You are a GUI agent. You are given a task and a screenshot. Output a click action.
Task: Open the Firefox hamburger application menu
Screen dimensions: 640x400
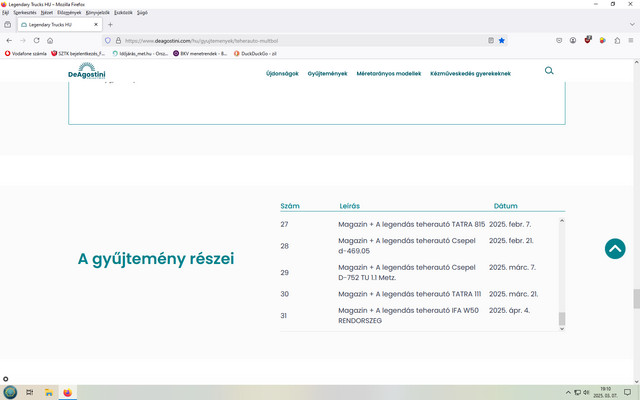[x=631, y=40]
